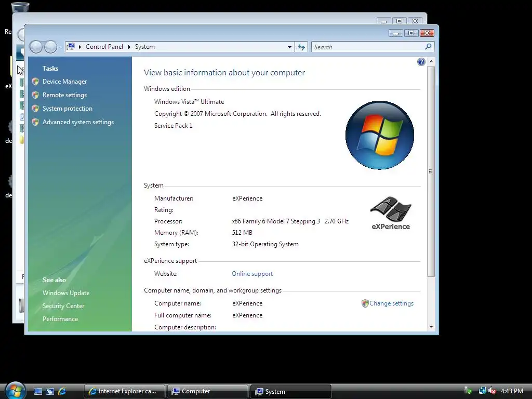
Task: Click the search magnifier icon
Action: pyautogui.click(x=428, y=47)
